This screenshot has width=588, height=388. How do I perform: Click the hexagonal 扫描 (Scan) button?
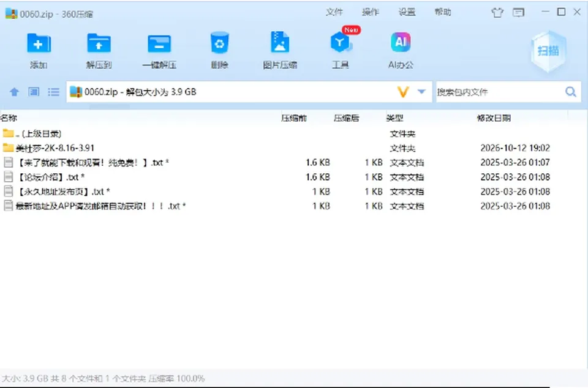click(549, 51)
